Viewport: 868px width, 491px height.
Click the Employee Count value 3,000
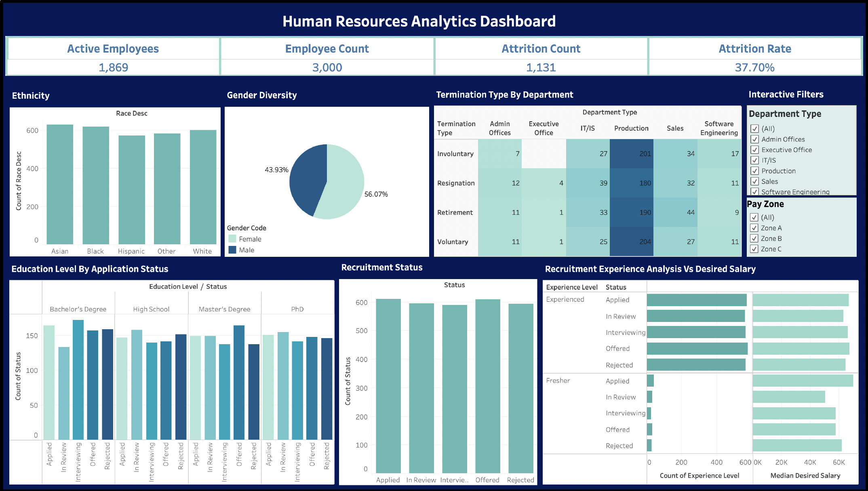(x=327, y=67)
